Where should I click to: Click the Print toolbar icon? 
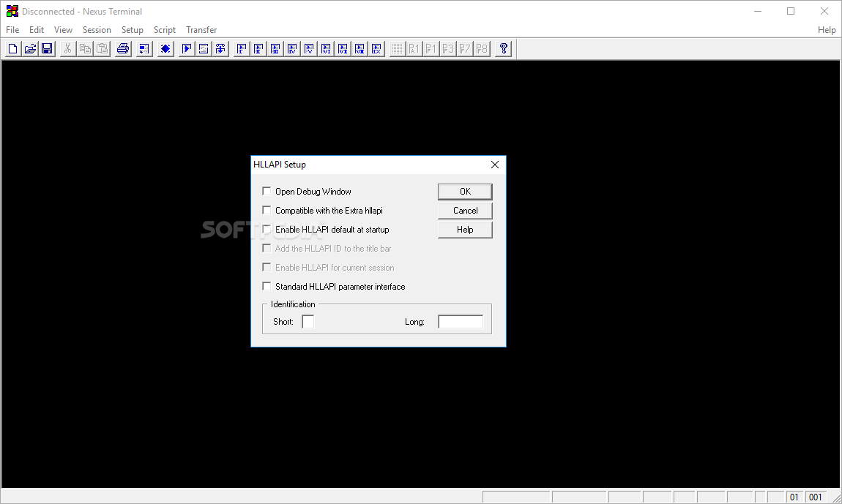click(x=123, y=49)
